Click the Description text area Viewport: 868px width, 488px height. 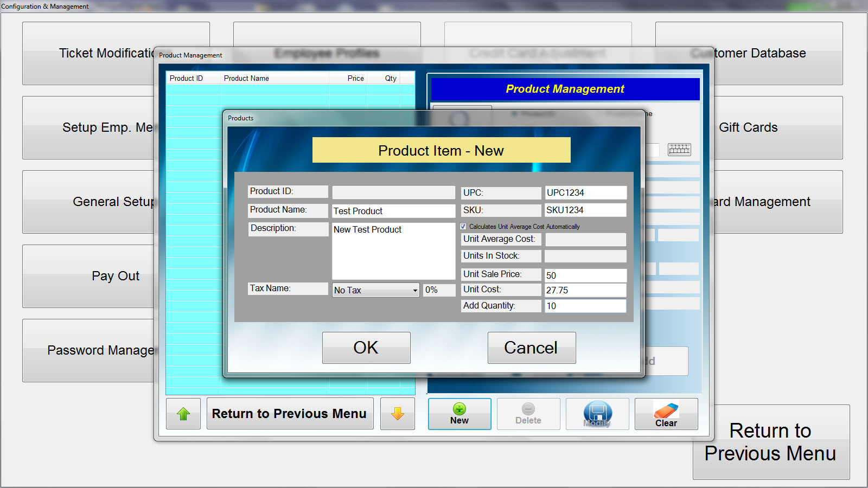[393, 251]
